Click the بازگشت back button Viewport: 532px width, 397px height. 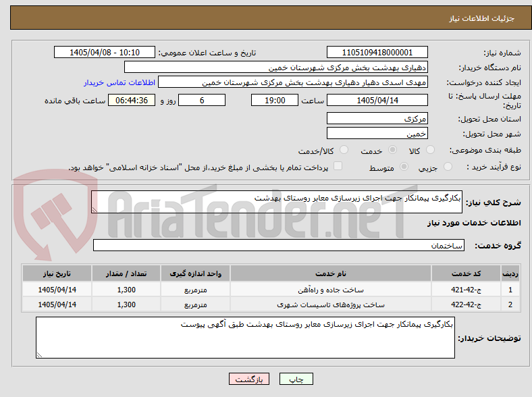[x=249, y=379]
